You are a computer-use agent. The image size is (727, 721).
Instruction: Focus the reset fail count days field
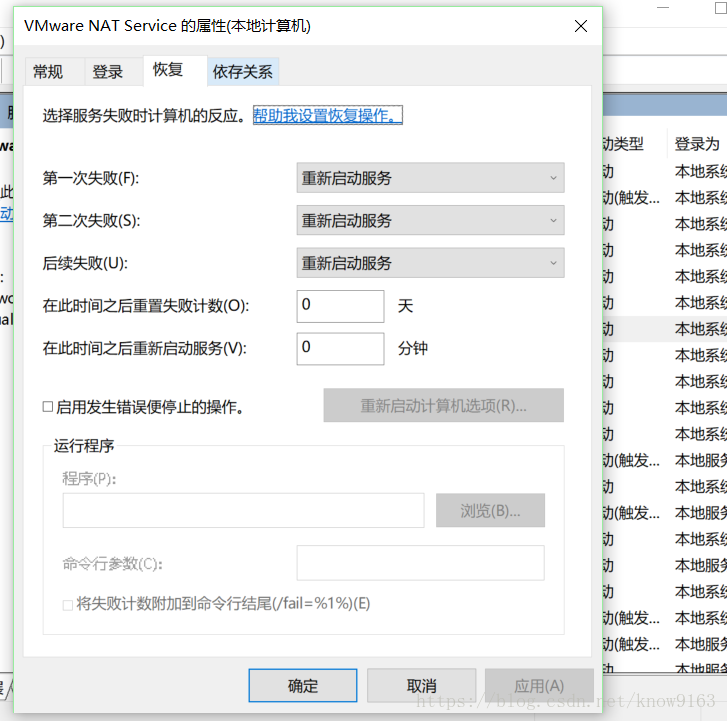coord(340,306)
